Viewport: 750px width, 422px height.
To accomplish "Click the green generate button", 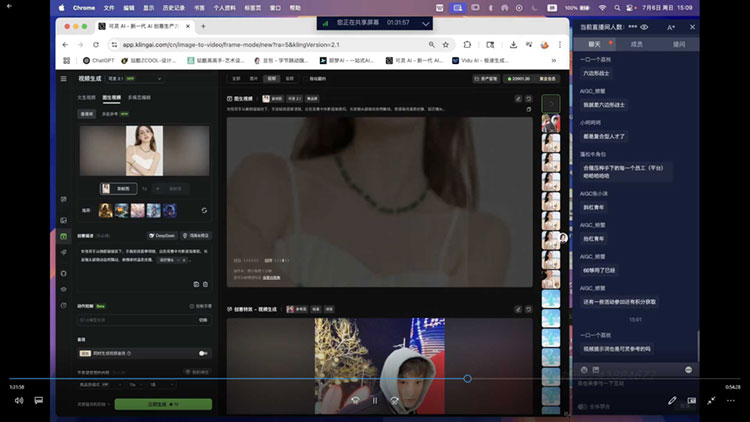I will (163, 404).
